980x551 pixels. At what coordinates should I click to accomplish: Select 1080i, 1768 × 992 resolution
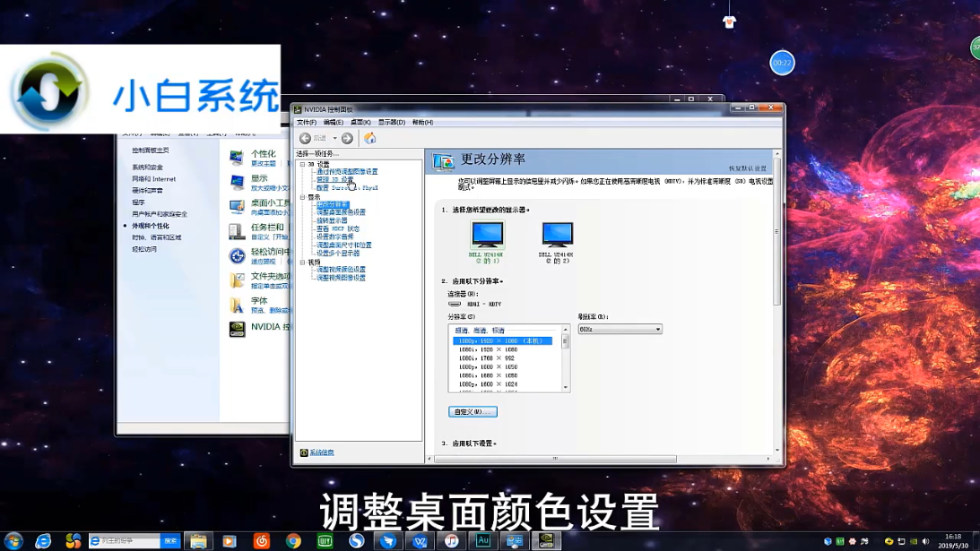point(486,358)
